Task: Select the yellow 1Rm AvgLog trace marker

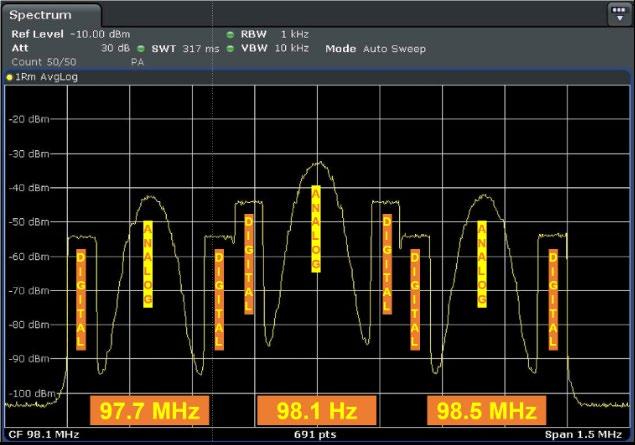Action: [x=9, y=77]
